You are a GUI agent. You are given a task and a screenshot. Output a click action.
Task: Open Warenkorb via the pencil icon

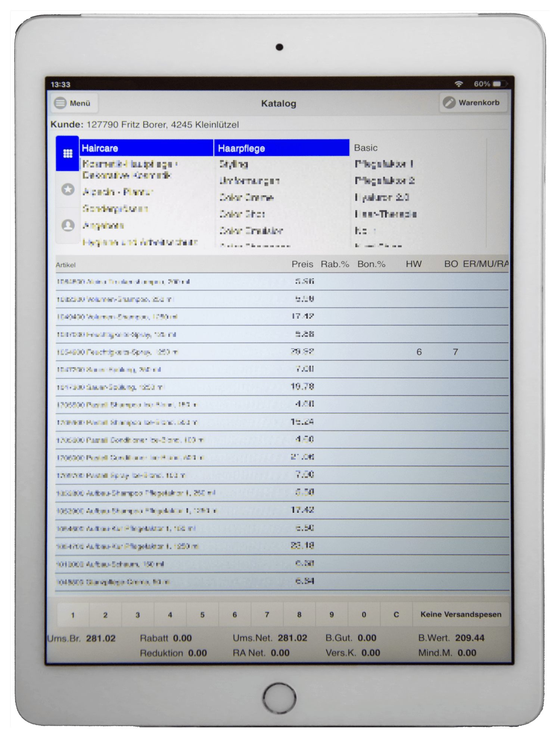click(x=449, y=102)
